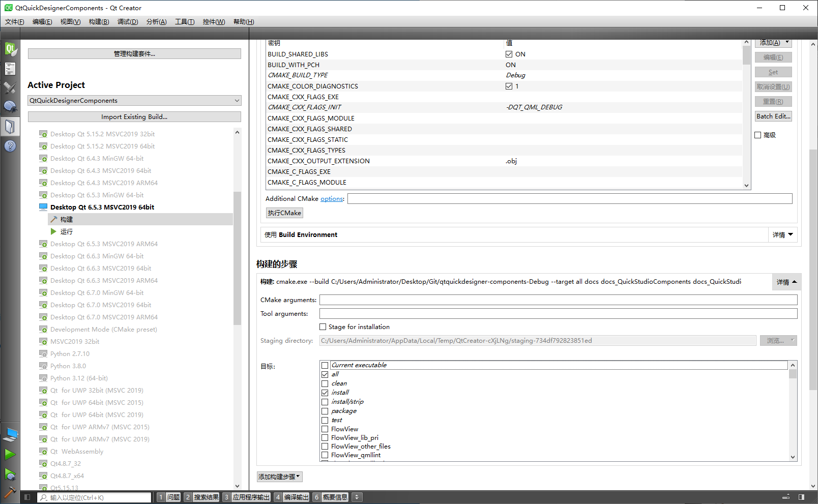
Task: Click CMake arguments input field
Action: pyautogui.click(x=558, y=300)
